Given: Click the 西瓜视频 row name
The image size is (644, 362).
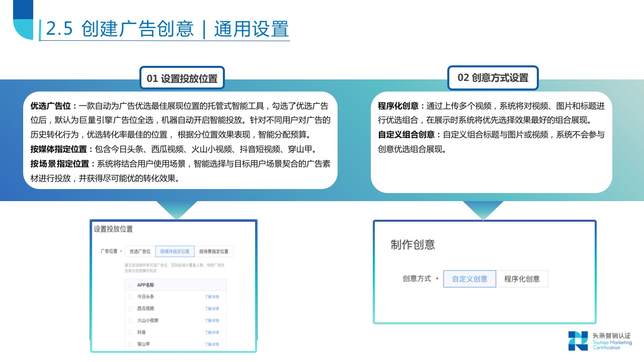Looking at the screenshot, I should [x=145, y=309].
